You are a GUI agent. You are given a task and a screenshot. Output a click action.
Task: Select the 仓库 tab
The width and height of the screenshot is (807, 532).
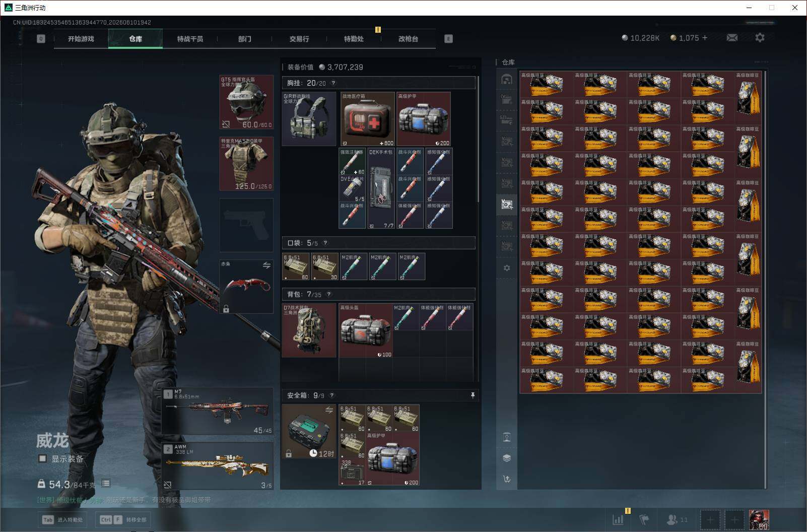[x=136, y=39]
